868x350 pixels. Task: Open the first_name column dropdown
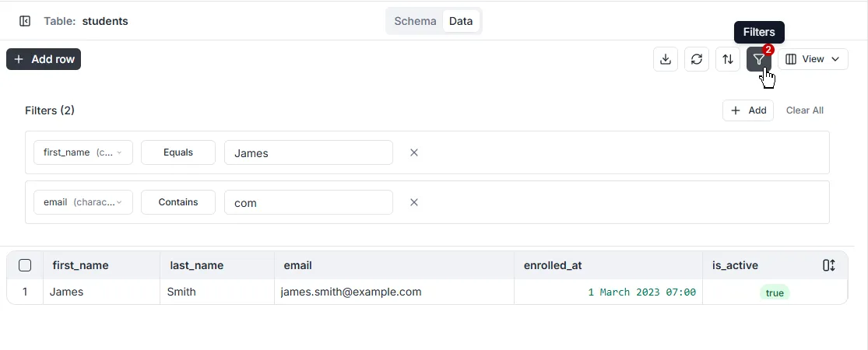pyautogui.click(x=83, y=152)
